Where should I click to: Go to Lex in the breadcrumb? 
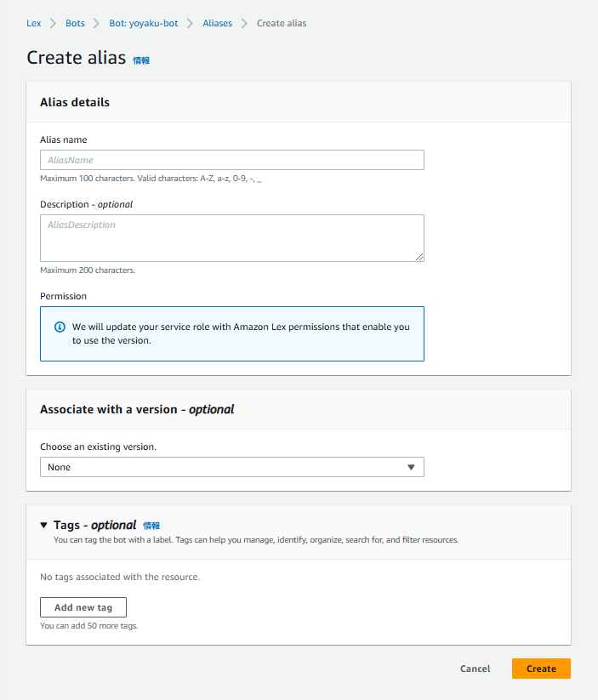34,23
